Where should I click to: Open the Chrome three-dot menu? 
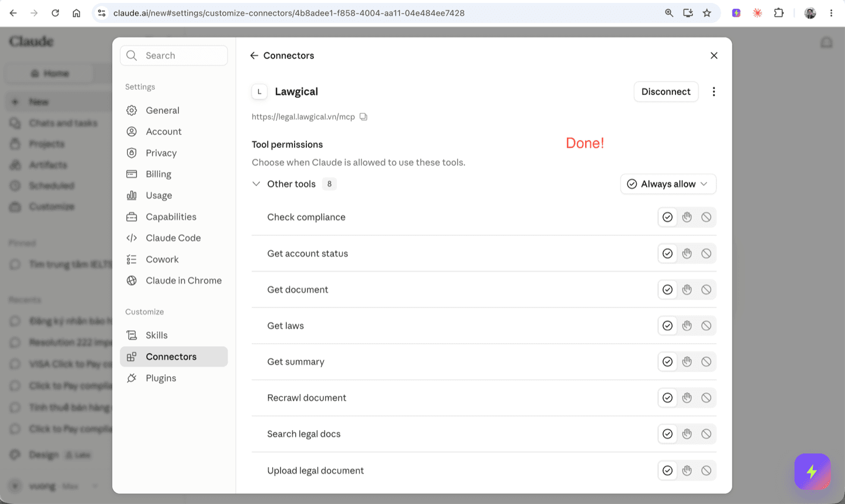point(831,13)
